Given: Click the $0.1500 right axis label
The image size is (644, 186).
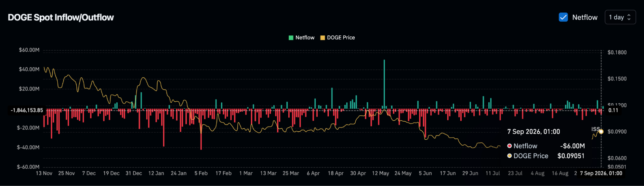Looking at the screenshot, I should [x=617, y=79].
